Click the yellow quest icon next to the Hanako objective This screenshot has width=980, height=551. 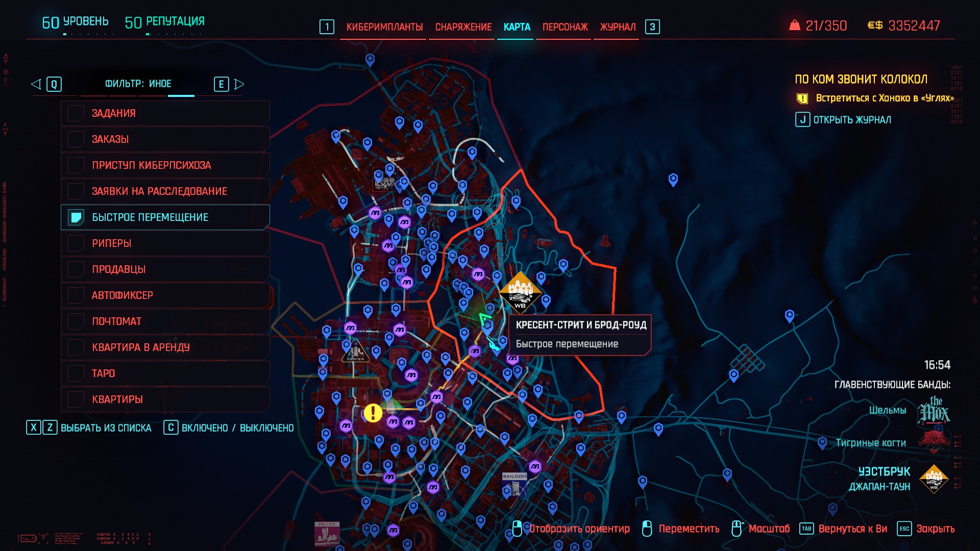coord(802,98)
